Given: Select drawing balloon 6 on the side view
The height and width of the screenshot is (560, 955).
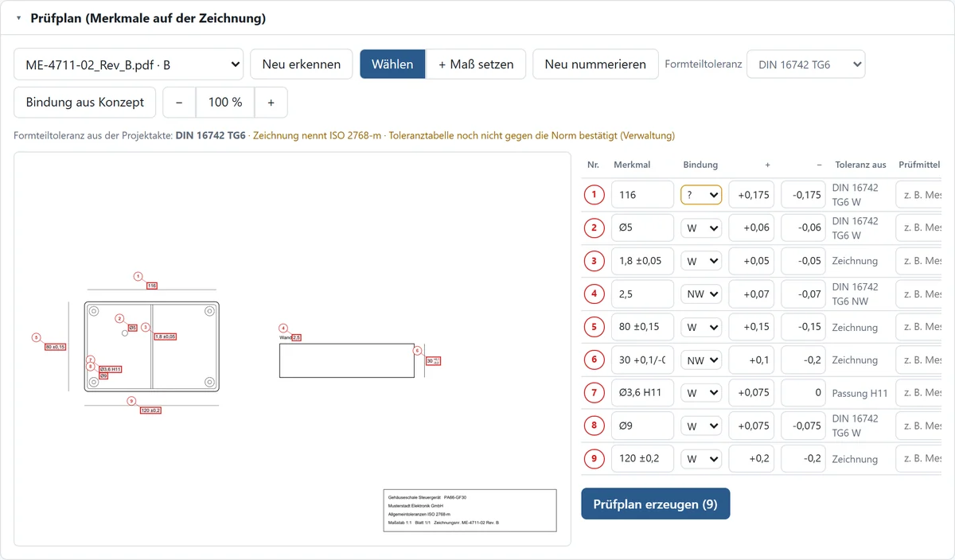Looking at the screenshot, I should (417, 350).
